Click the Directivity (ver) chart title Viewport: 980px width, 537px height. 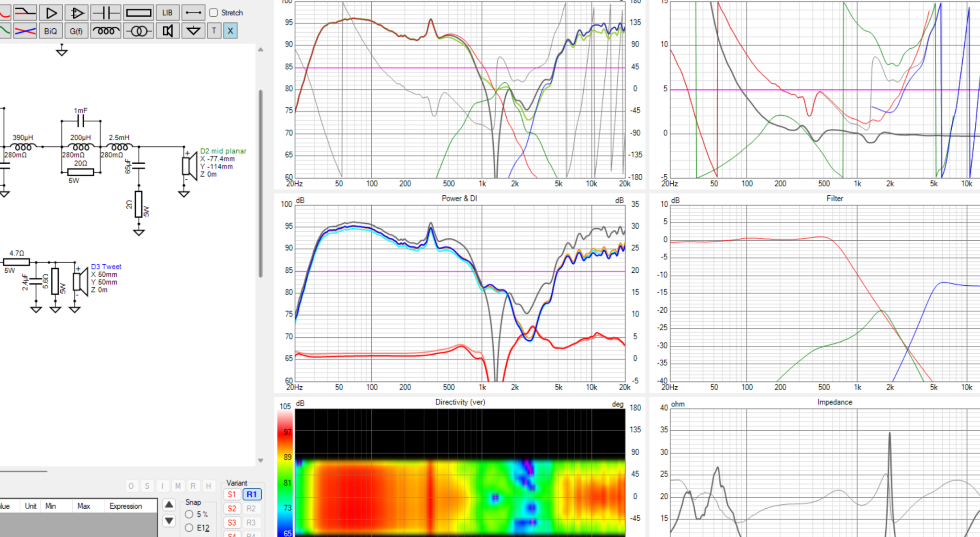[460, 402]
